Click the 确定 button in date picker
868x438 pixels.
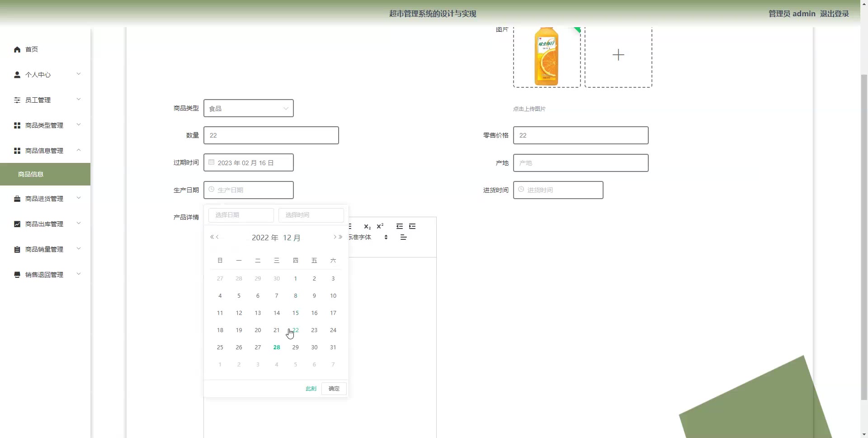(334, 389)
